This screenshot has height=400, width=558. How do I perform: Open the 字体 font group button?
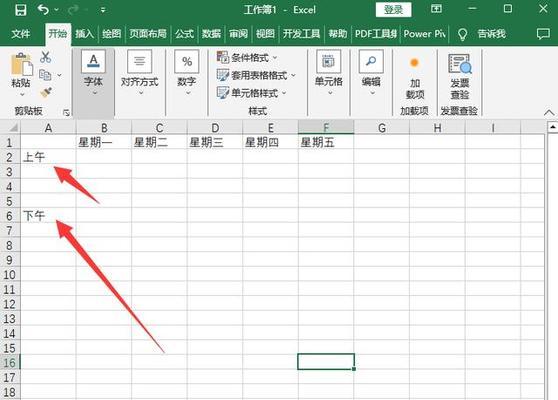pos(94,73)
